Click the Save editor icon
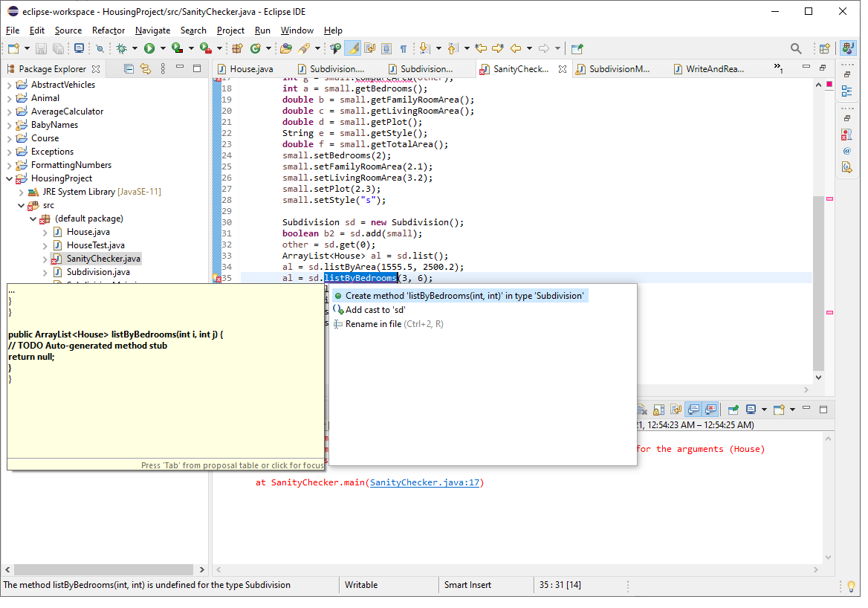The width and height of the screenshot is (868, 608). coord(40,48)
